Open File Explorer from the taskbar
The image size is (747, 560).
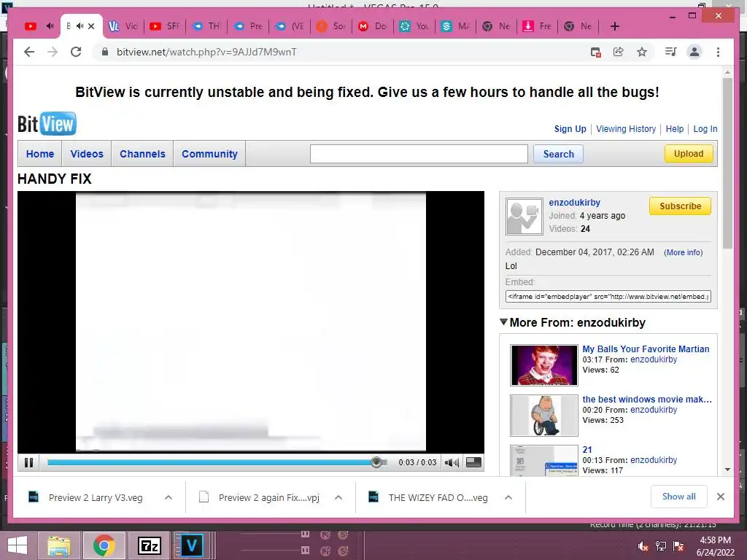[58, 545]
